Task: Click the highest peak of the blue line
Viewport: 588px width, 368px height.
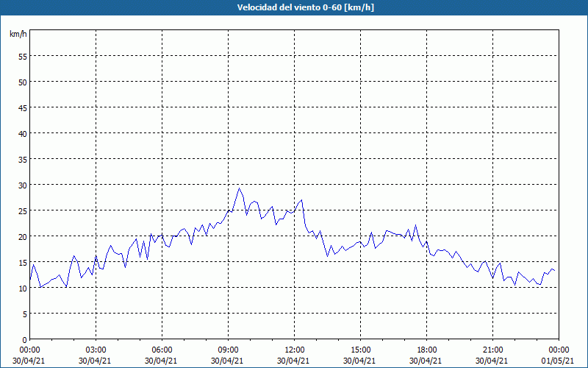Action: point(239,188)
